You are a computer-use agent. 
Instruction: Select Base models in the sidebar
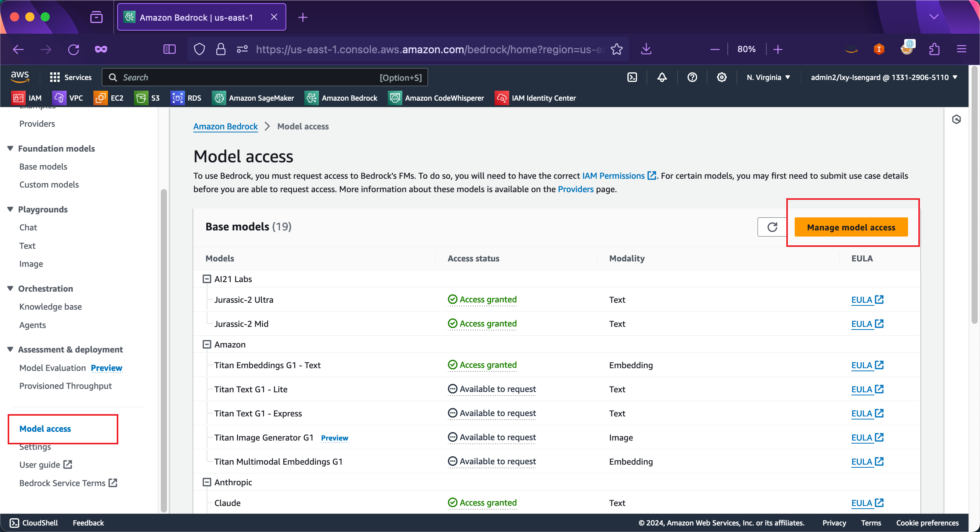(x=43, y=166)
